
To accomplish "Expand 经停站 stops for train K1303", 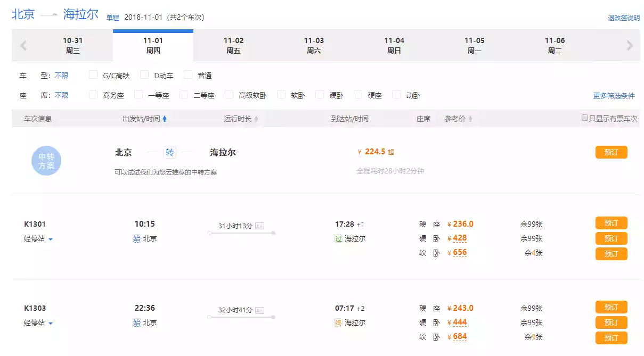I will pyautogui.click(x=38, y=323).
